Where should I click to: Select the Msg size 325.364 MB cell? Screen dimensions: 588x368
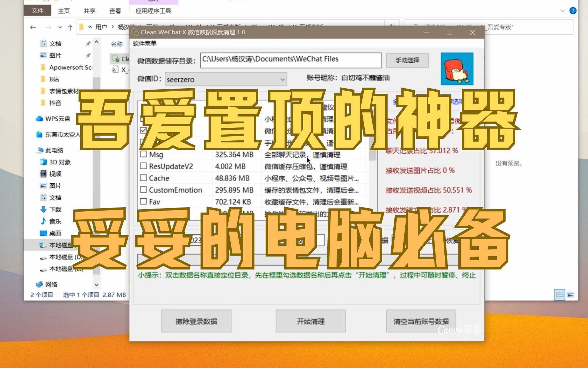point(234,155)
